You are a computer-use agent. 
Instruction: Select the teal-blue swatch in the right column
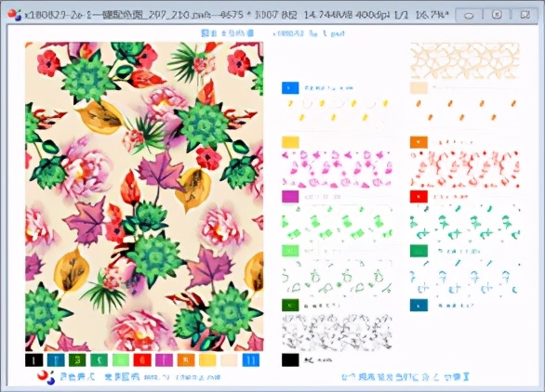click(x=419, y=306)
